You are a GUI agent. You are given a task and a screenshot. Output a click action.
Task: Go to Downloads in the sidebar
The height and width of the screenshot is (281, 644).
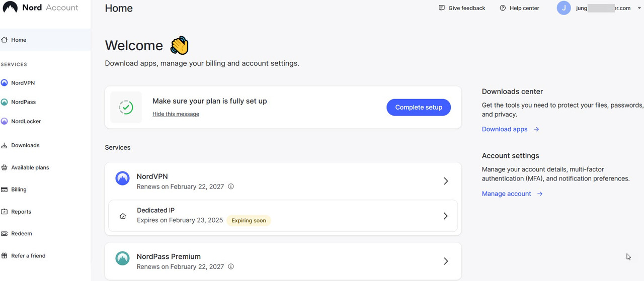point(25,145)
